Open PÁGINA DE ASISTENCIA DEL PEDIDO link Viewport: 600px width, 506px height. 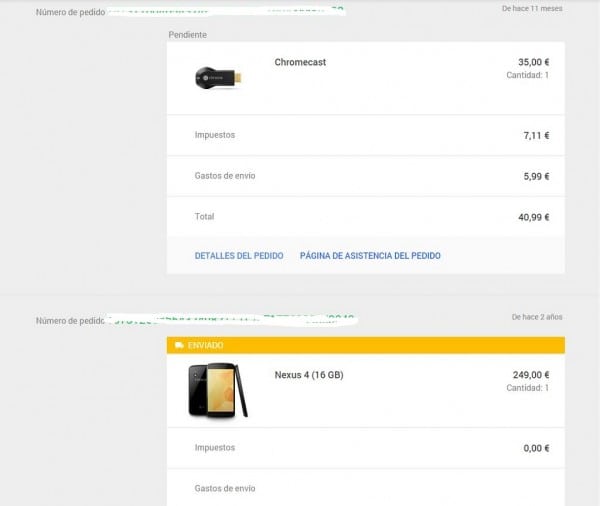(370, 256)
